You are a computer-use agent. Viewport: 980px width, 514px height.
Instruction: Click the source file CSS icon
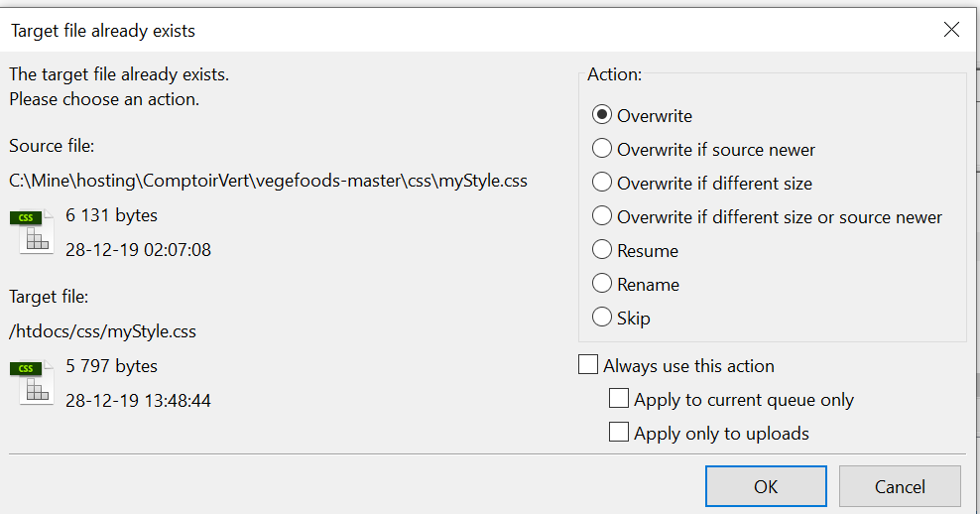[x=32, y=232]
